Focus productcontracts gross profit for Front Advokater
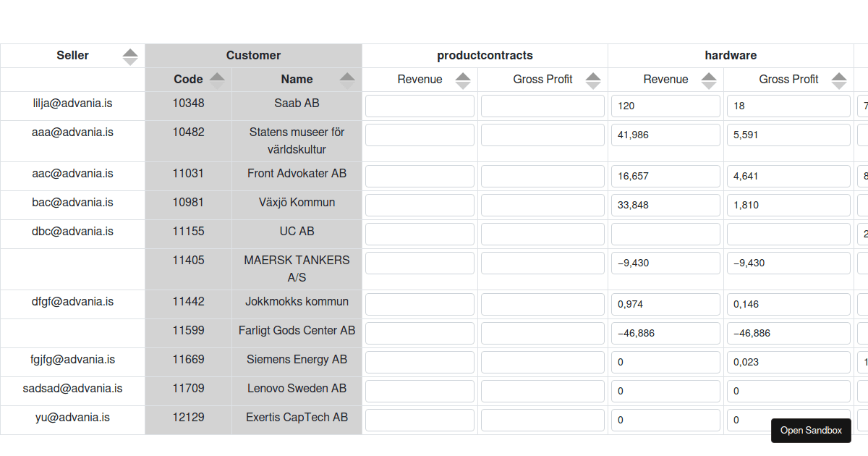The image size is (868, 456). (x=542, y=176)
